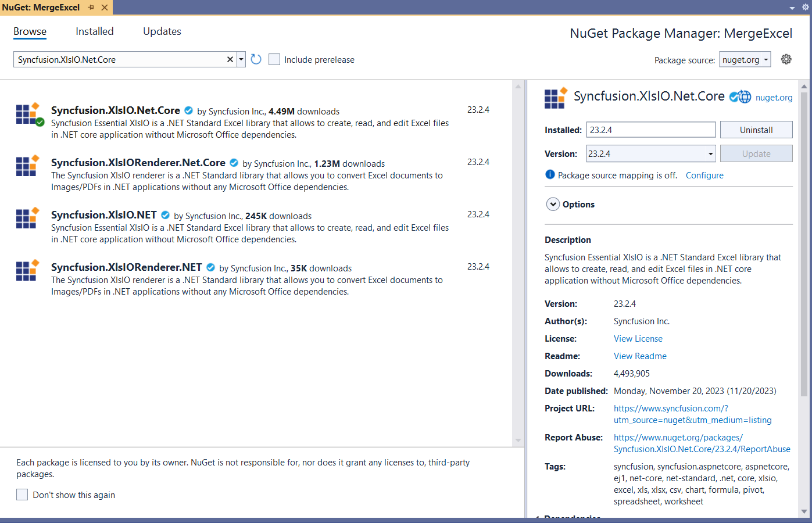Screen dimensions: 812x523
Task: Open the View License link
Action: (638, 339)
